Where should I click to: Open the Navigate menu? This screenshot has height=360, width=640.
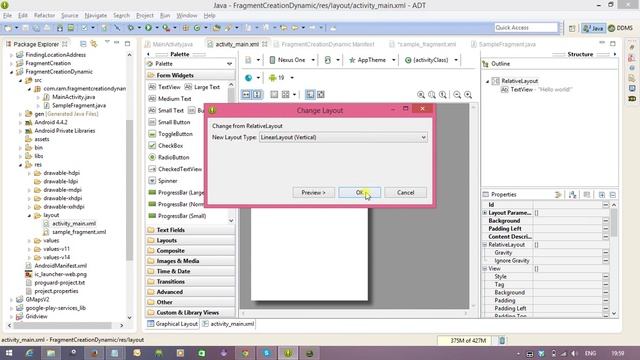(96, 16)
